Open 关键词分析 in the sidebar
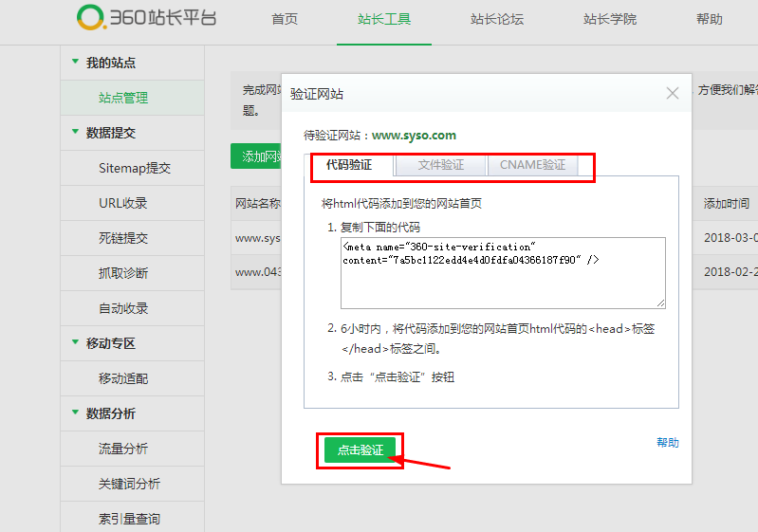 [129, 484]
